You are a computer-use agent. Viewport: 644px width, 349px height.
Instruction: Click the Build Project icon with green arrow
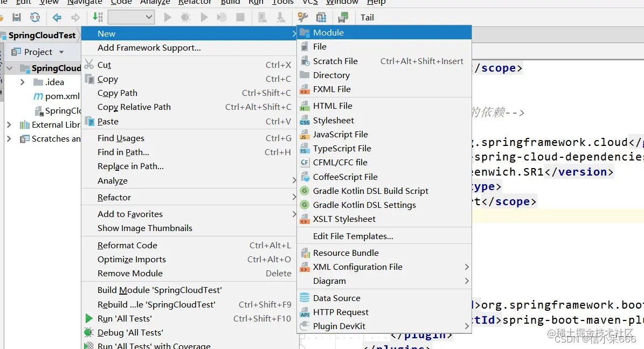click(x=98, y=17)
